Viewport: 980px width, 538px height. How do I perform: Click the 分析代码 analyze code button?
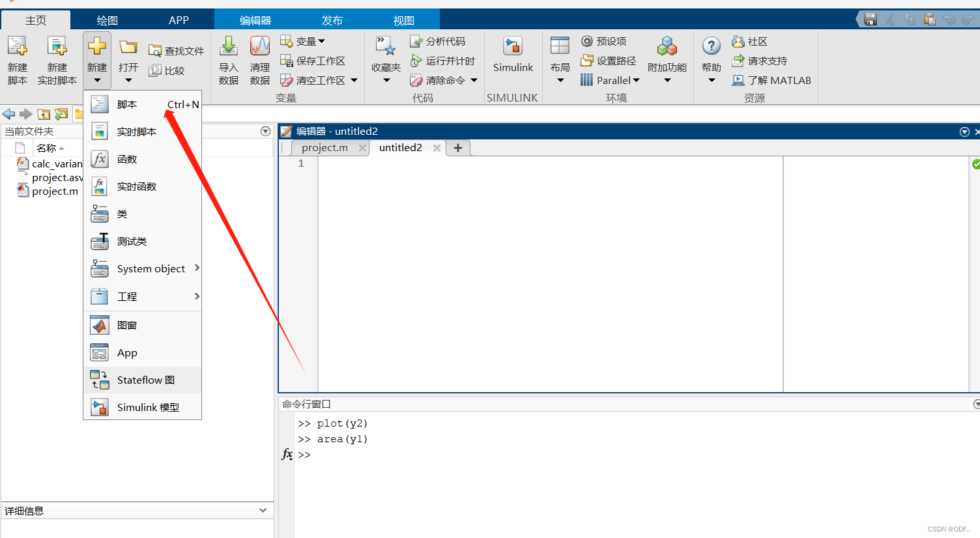[x=438, y=41]
